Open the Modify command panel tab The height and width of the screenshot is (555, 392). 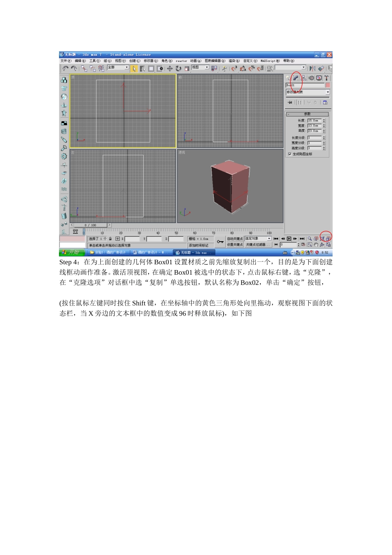click(296, 78)
